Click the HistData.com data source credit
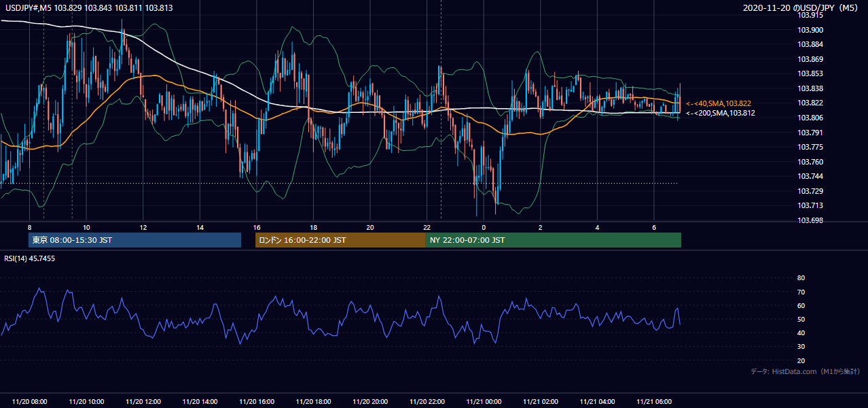 [805, 371]
